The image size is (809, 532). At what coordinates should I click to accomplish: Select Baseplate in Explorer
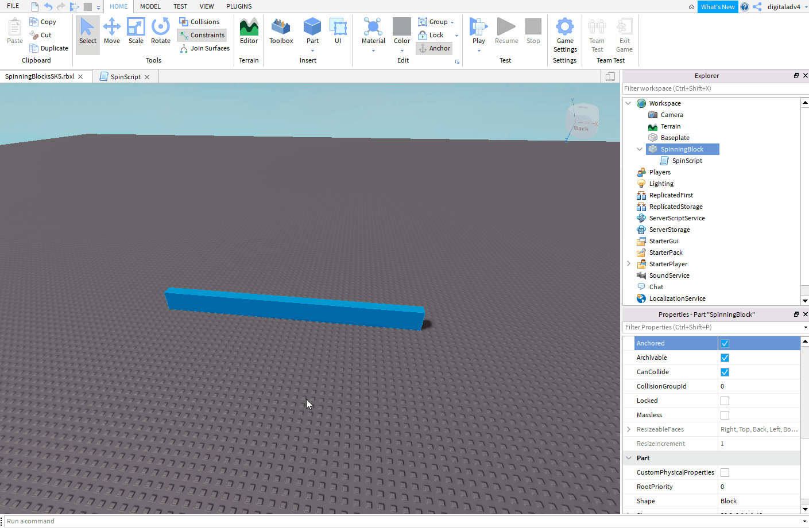[675, 138]
